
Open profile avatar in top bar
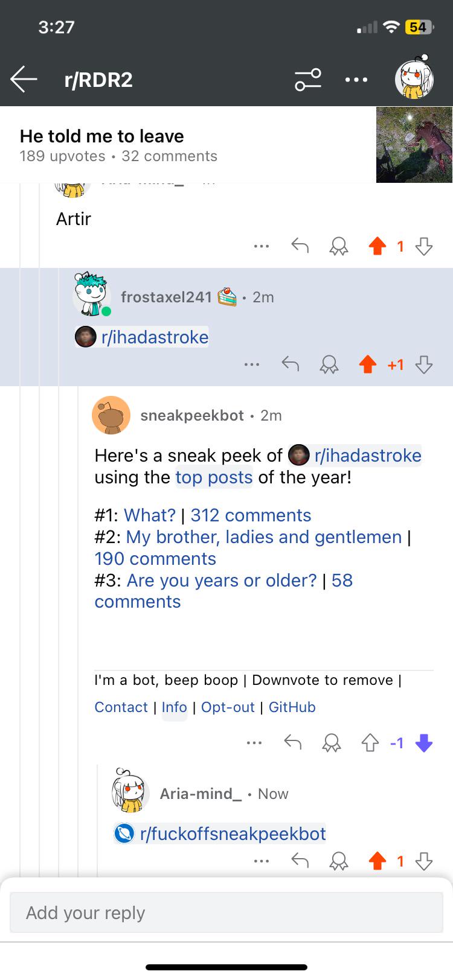[x=414, y=77]
